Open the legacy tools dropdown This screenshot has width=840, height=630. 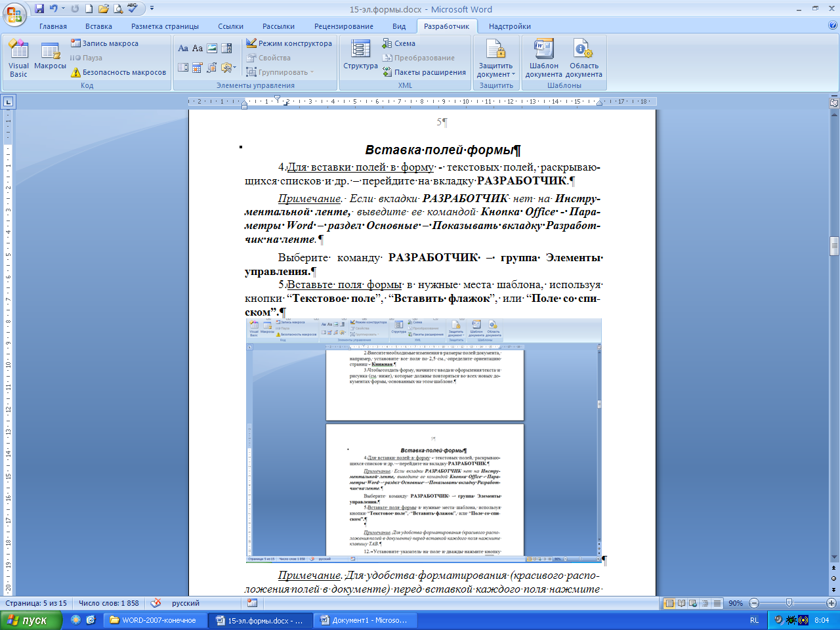(x=228, y=68)
